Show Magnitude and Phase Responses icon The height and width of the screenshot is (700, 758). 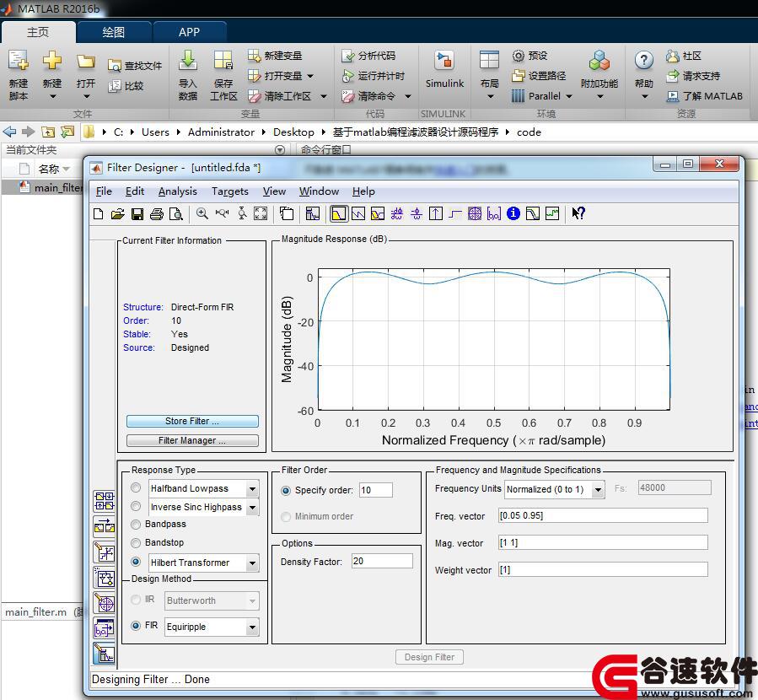(x=378, y=213)
